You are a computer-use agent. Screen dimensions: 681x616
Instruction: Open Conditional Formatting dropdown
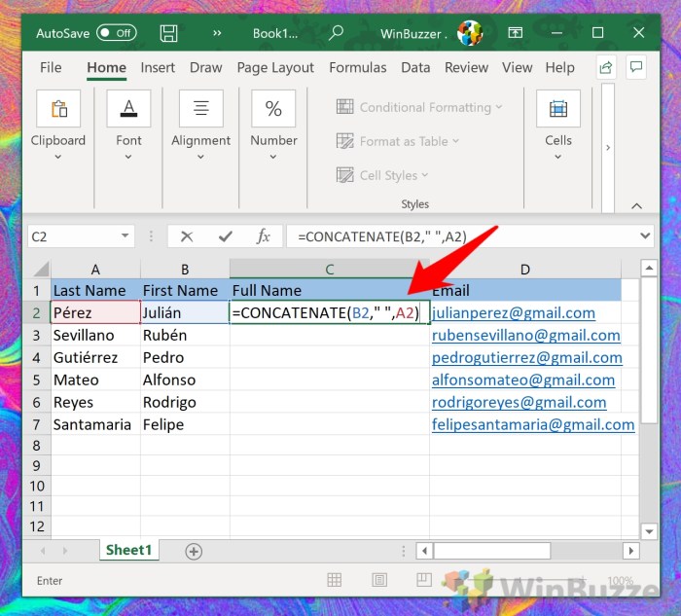pyautogui.click(x=419, y=107)
